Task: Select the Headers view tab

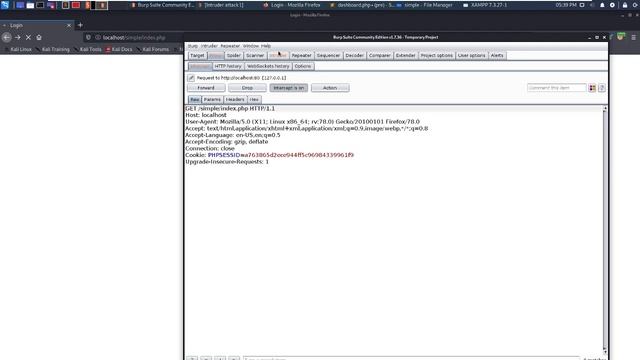Action: (x=235, y=100)
